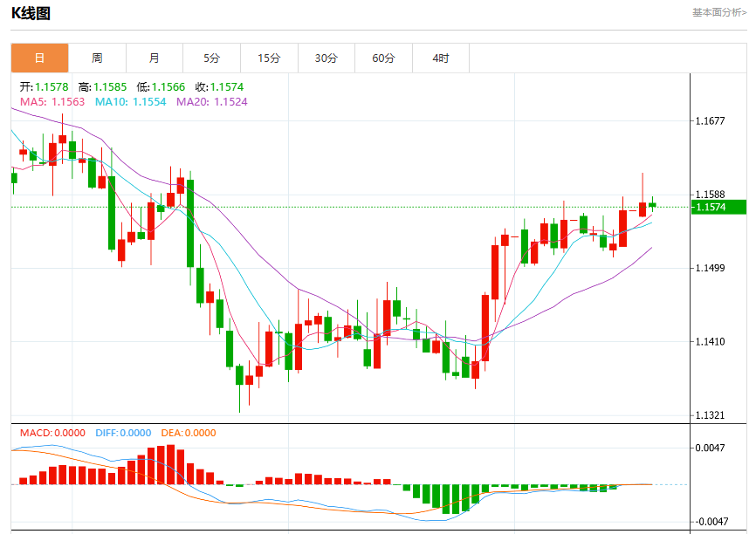Click the K线图 heading

[31, 13]
